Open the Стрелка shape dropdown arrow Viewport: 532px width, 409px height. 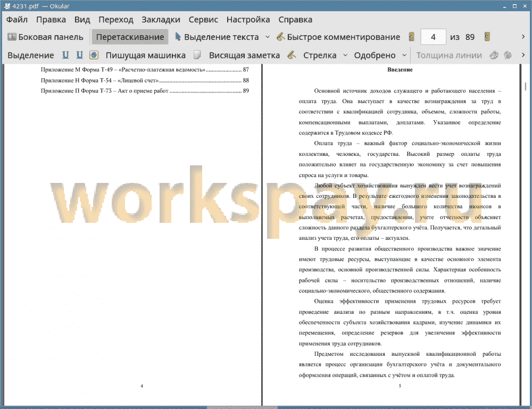[345, 55]
